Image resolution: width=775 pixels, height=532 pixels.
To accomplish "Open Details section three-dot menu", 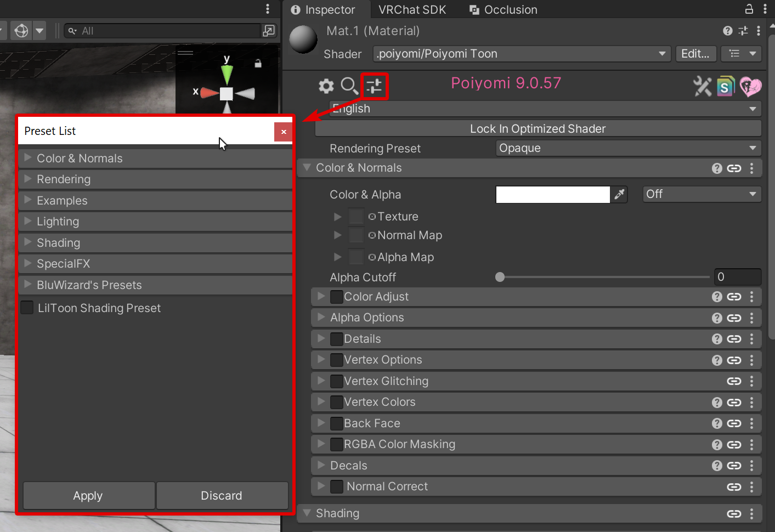I will [x=752, y=339].
